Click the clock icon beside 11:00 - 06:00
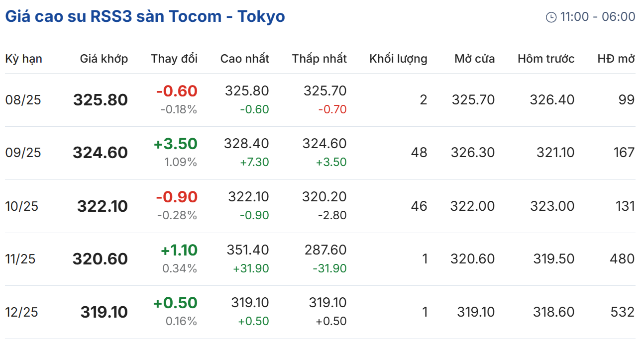Viewport: 644px width, 341px height. tap(551, 17)
